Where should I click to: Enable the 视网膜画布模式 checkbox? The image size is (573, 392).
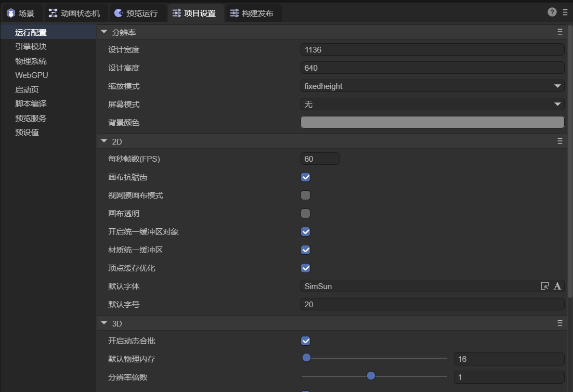point(306,195)
